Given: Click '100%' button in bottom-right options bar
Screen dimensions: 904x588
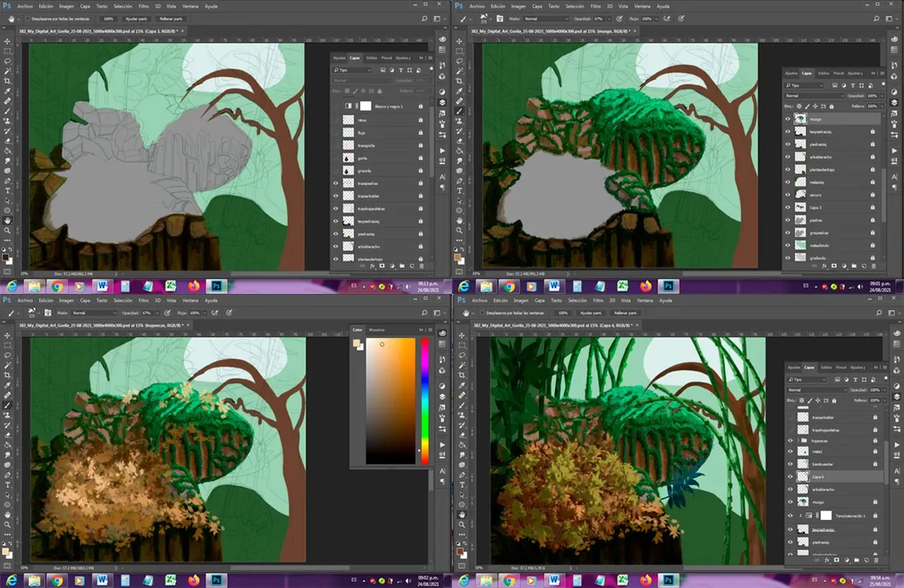Looking at the screenshot, I should point(564,312).
